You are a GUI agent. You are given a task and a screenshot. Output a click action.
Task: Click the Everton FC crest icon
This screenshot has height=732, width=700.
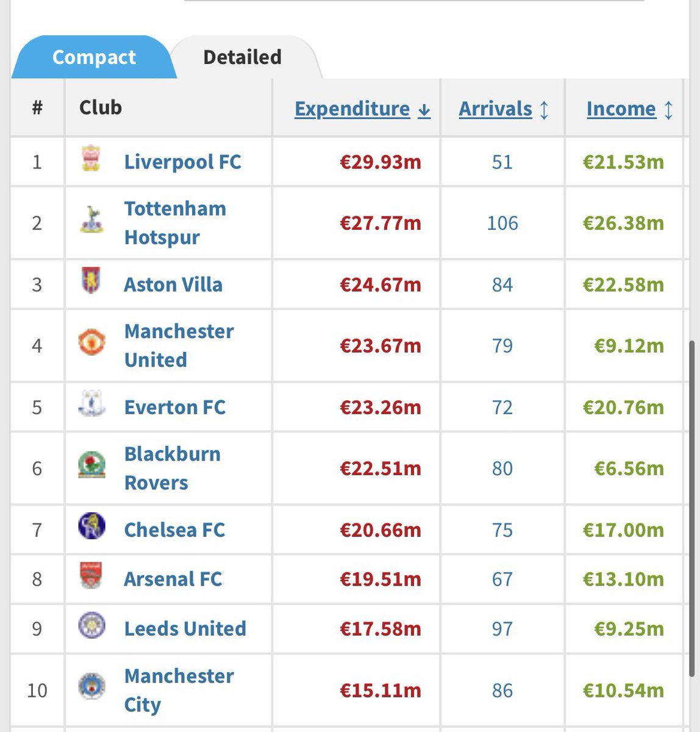click(91, 404)
